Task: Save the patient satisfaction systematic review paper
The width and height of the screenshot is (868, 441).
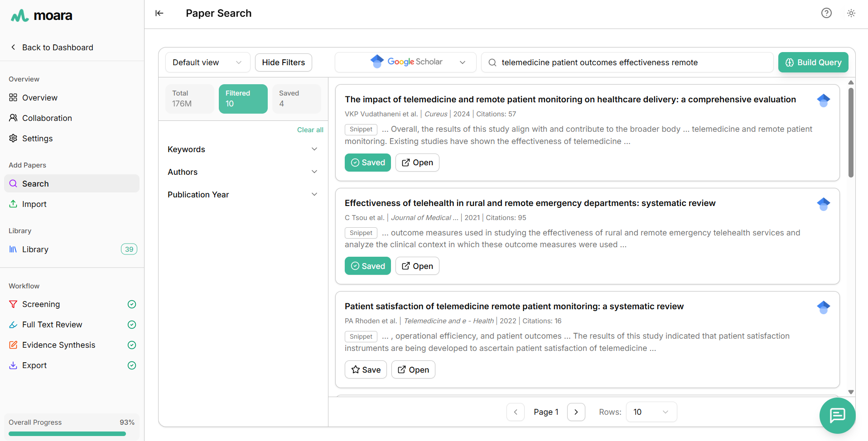Action: point(366,370)
